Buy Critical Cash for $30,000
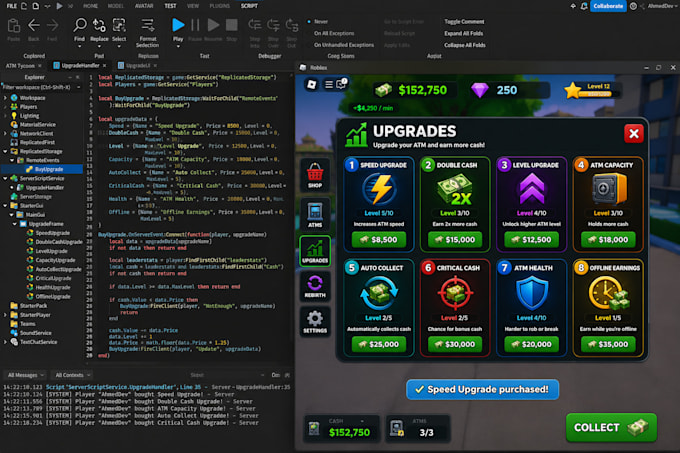680x453 pixels. pyautogui.click(x=455, y=344)
